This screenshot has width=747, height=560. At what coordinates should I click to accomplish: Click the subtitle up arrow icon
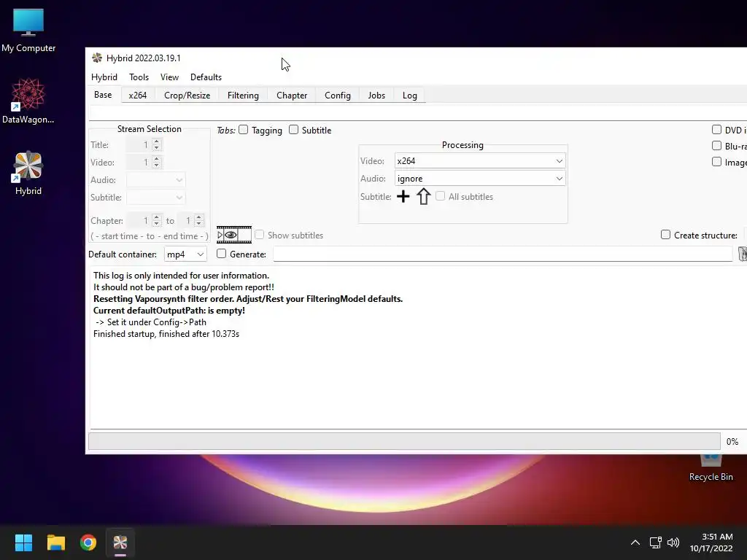tap(424, 196)
